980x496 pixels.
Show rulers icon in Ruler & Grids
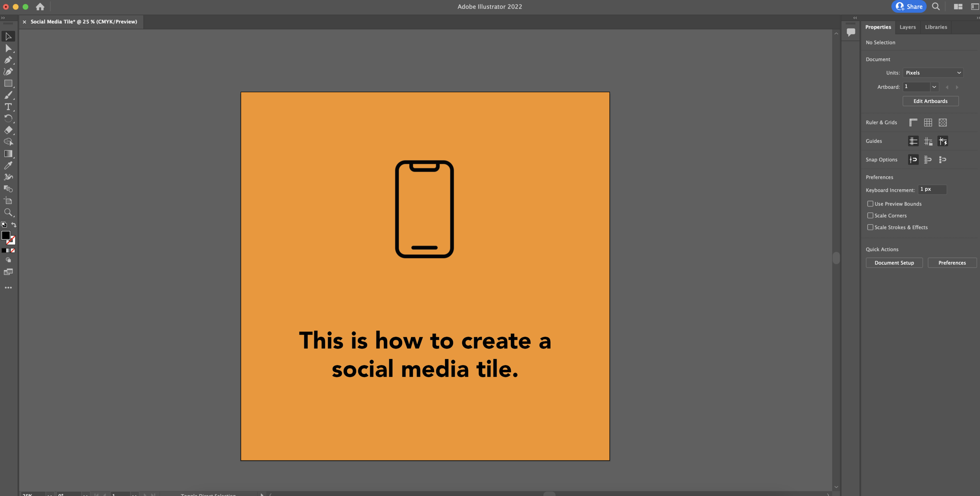point(913,123)
